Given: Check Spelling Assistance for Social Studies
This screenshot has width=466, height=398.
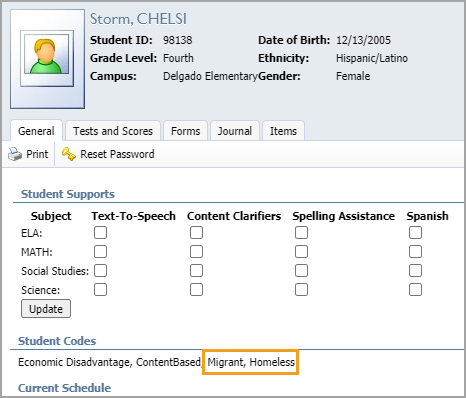Looking at the screenshot, I should pos(301,271).
